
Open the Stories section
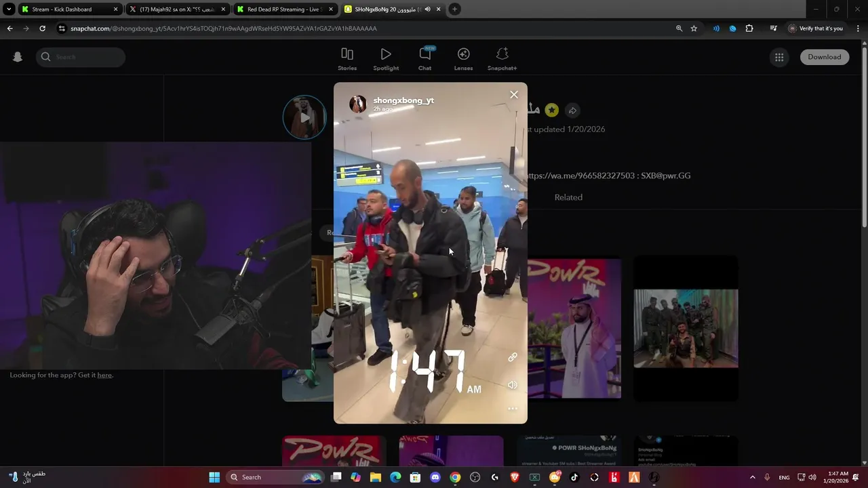point(347,59)
